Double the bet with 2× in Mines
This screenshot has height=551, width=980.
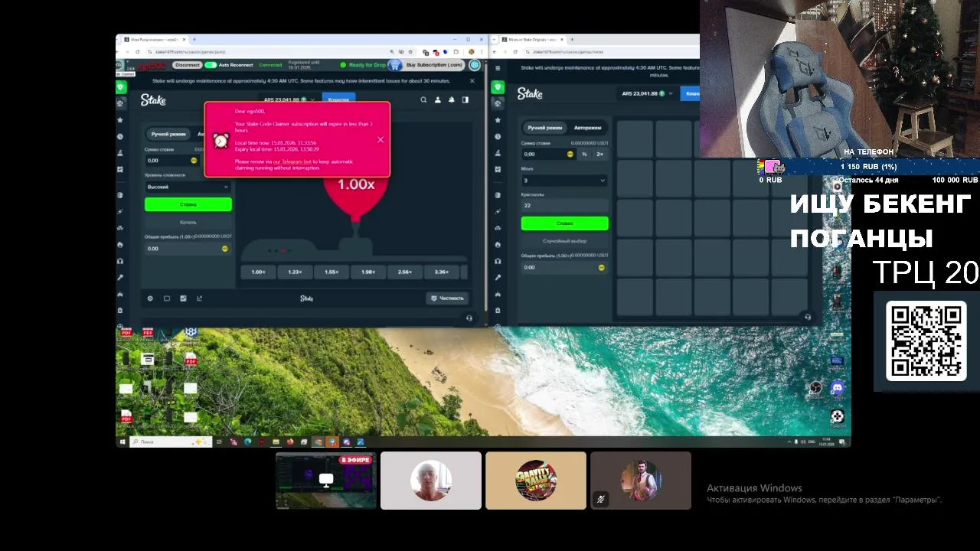point(599,154)
